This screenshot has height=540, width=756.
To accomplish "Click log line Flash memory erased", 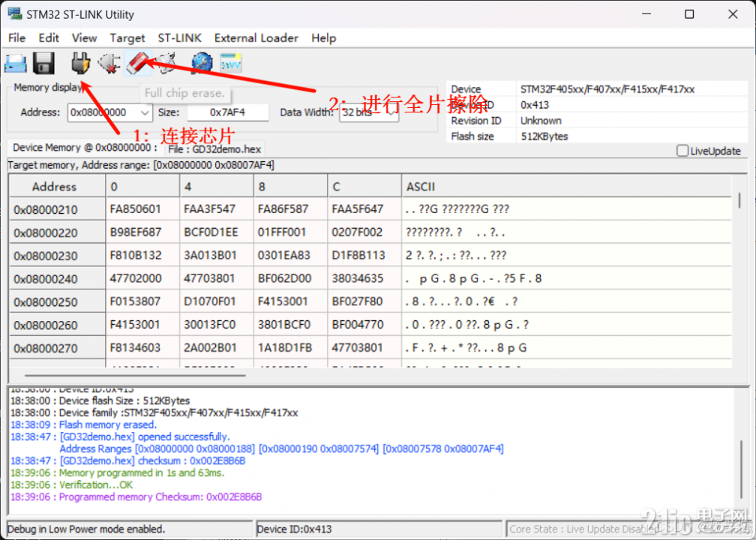I will click(84, 424).
